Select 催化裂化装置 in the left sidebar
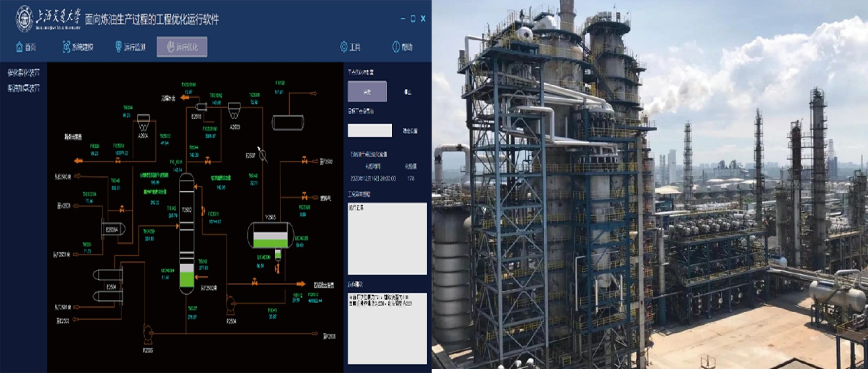Screen dimensions: 868x373 pos(23,72)
